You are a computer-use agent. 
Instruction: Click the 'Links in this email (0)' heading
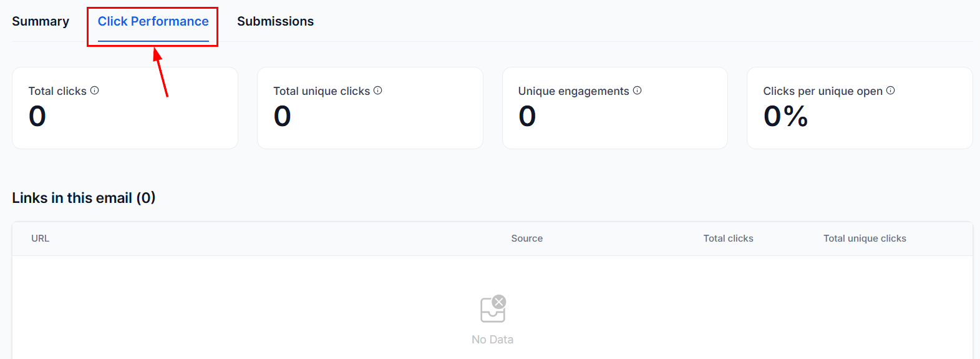(84, 198)
